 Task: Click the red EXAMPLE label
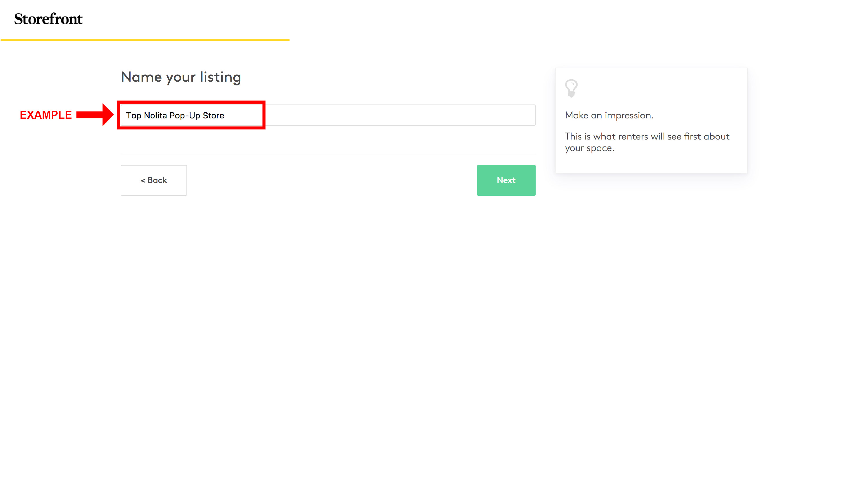[x=46, y=115]
